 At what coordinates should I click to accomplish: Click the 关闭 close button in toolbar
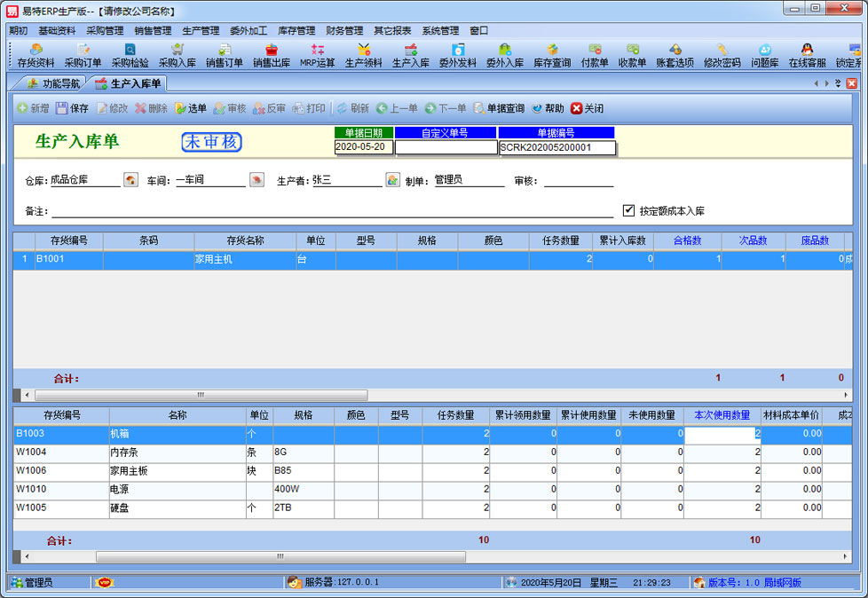pos(587,108)
